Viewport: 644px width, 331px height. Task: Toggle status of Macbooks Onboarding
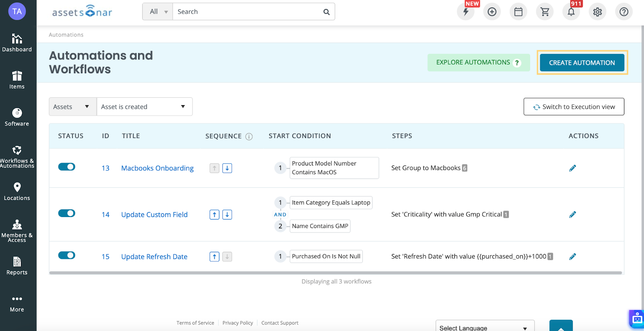67,167
